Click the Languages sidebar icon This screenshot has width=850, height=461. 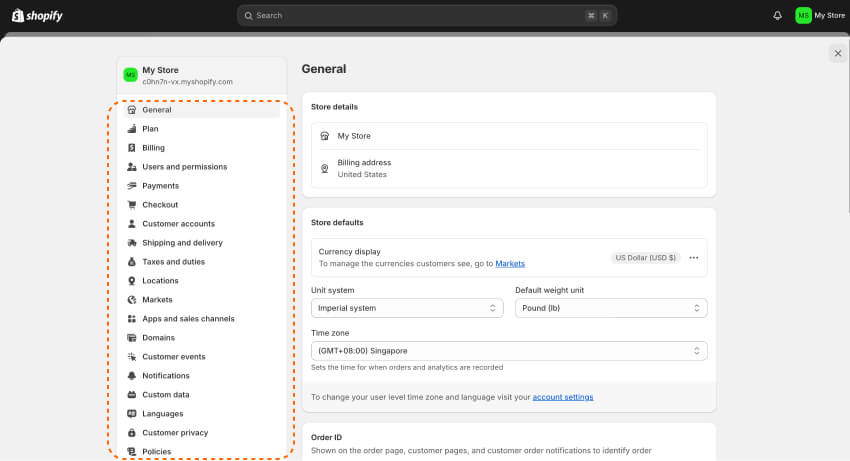click(x=132, y=413)
